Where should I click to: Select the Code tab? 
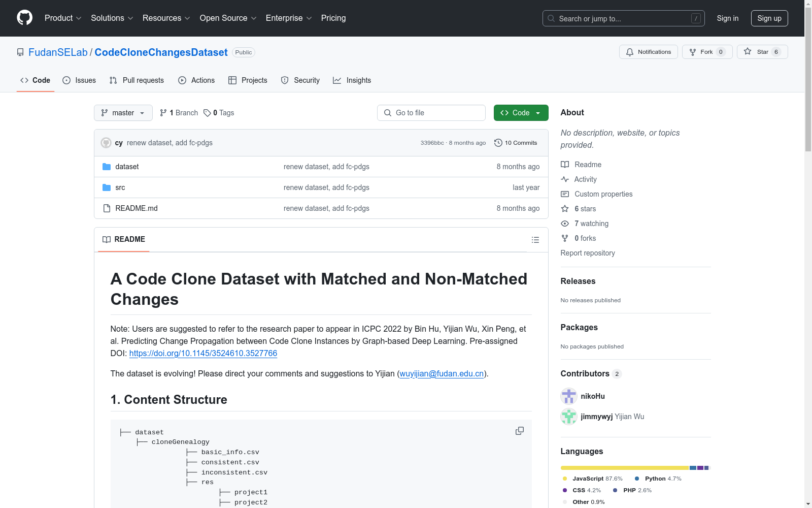pos(36,80)
